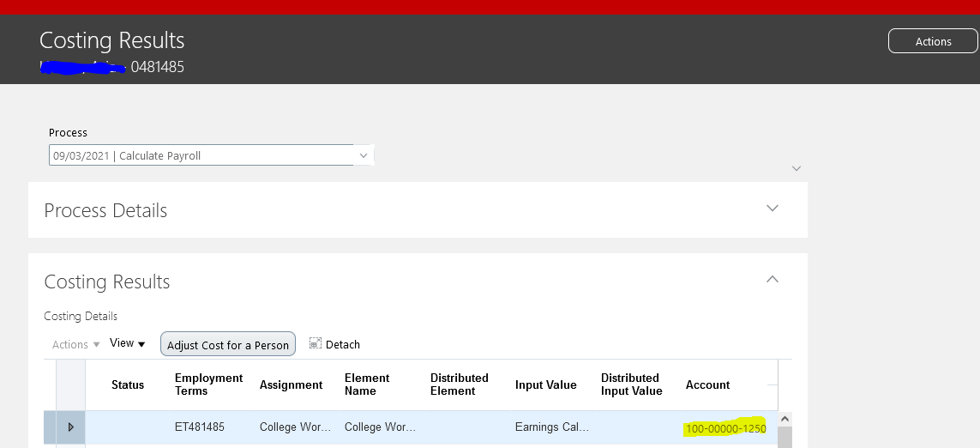Screen dimensions: 980x448
Task: Expand the Process Details section
Action: click(772, 209)
